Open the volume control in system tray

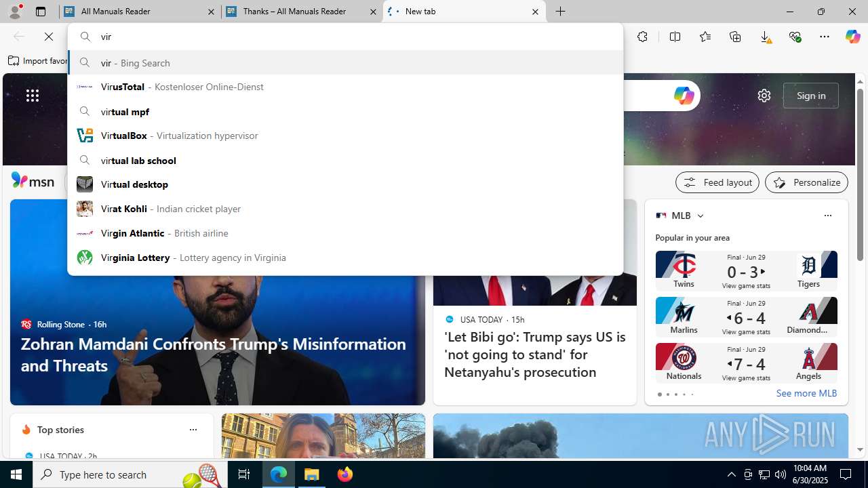tap(780, 474)
